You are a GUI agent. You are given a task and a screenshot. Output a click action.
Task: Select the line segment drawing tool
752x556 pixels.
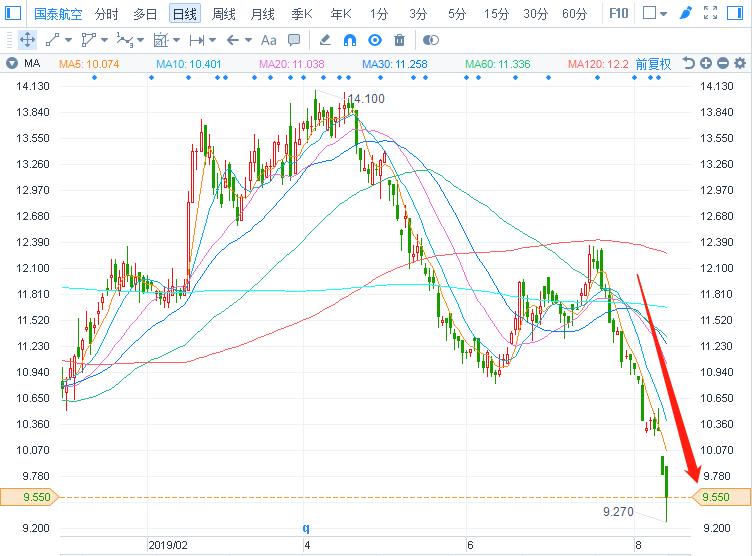click(53, 40)
